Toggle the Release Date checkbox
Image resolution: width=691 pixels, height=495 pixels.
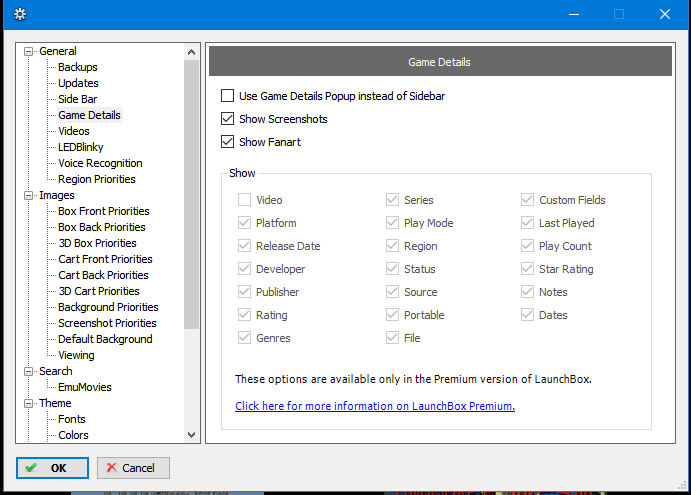coord(244,246)
